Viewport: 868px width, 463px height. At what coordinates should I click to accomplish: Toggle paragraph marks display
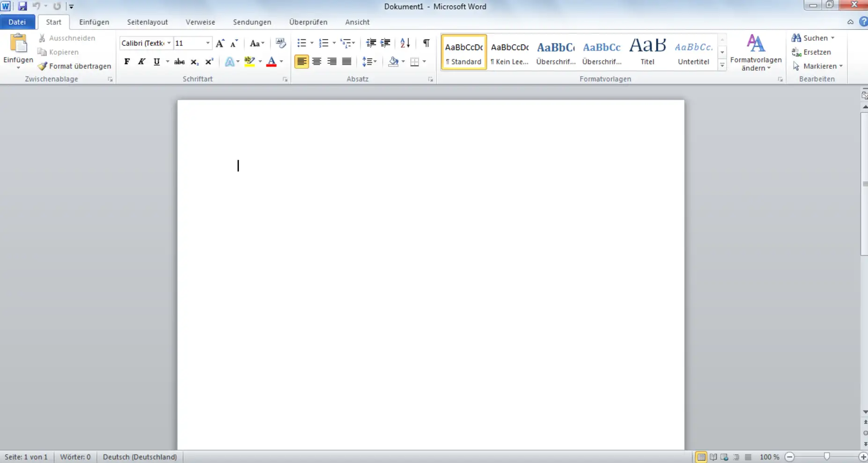[x=426, y=43]
